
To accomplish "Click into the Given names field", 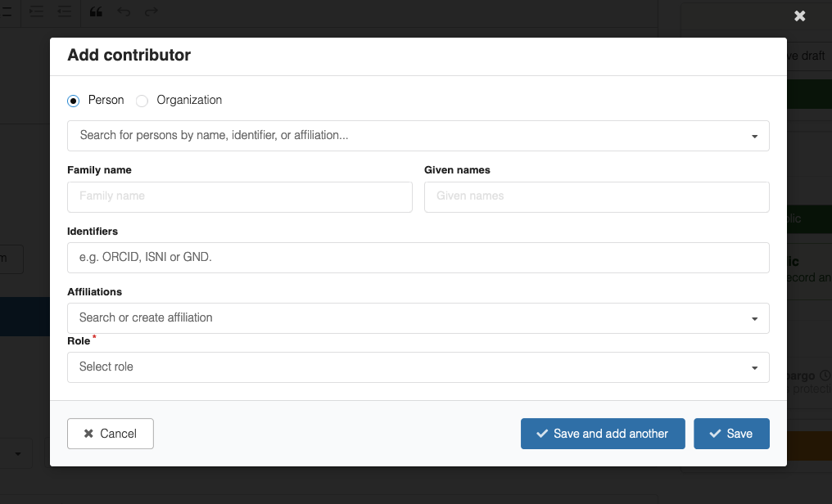I will point(596,197).
